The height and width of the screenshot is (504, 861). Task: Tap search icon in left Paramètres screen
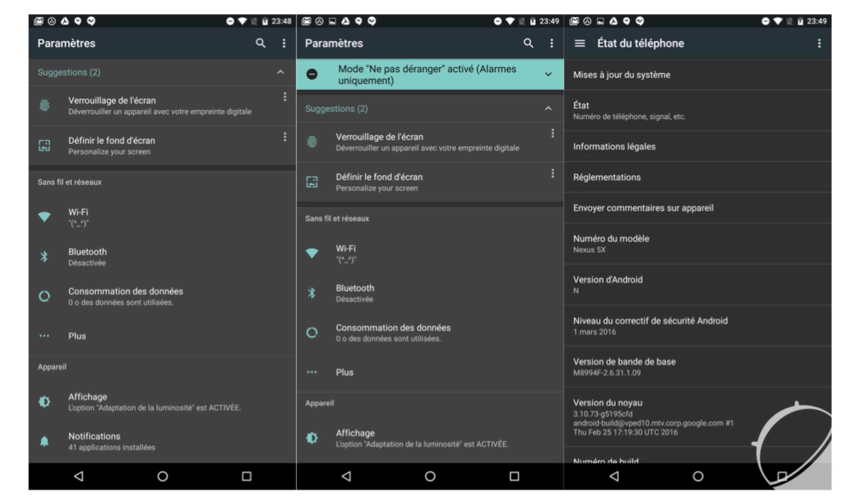261,43
